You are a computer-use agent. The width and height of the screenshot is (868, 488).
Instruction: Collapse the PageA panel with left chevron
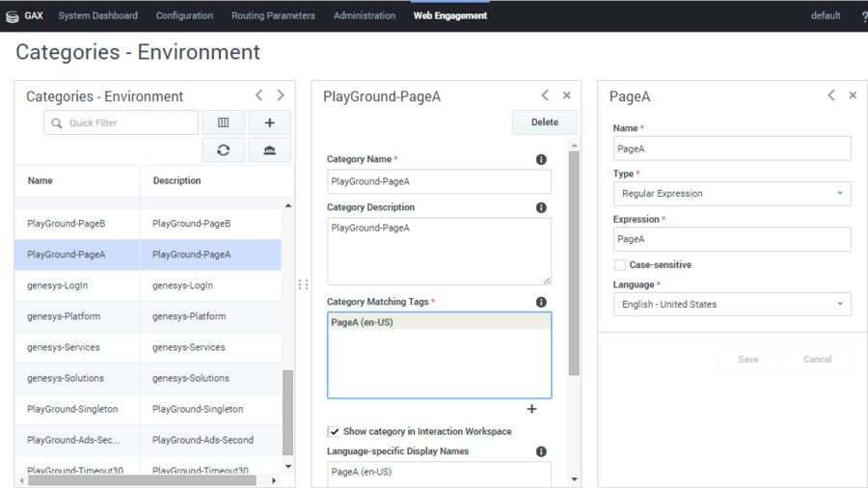(831, 95)
